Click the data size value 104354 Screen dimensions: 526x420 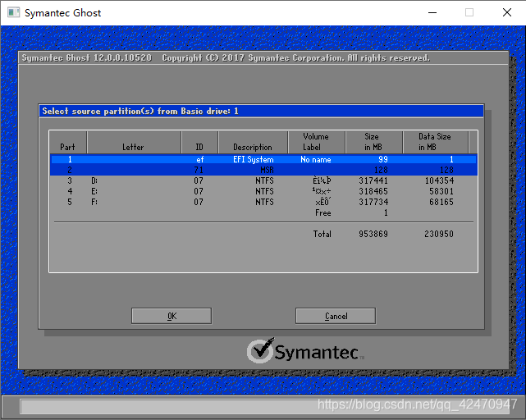(440, 180)
